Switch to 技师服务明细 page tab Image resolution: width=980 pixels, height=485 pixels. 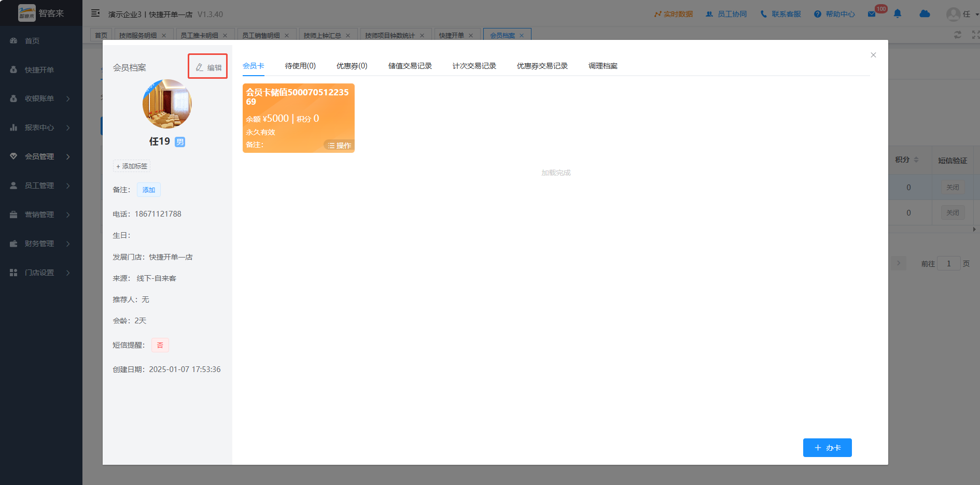tap(138, 35)
